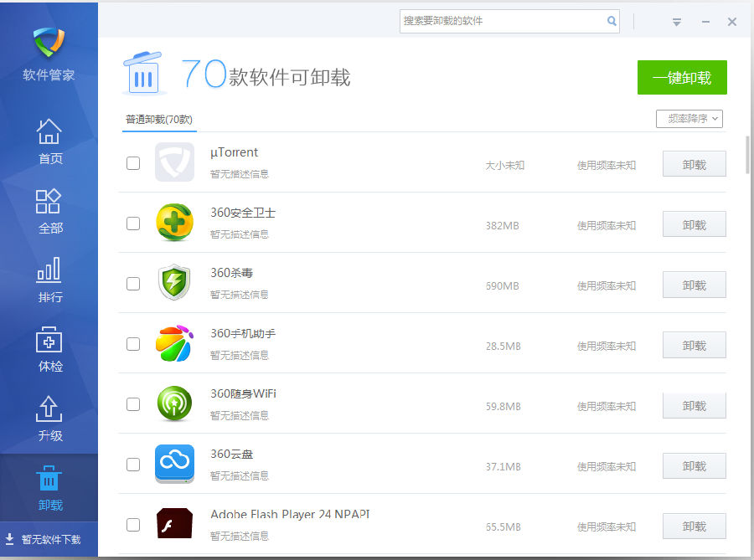Click the 590MB size value

[502, 285]
